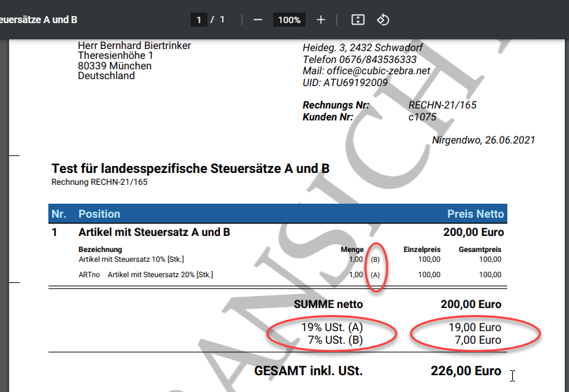Click the Gesamtpreis sub-header
569x392 pixels.
click(x=480, y=249)
